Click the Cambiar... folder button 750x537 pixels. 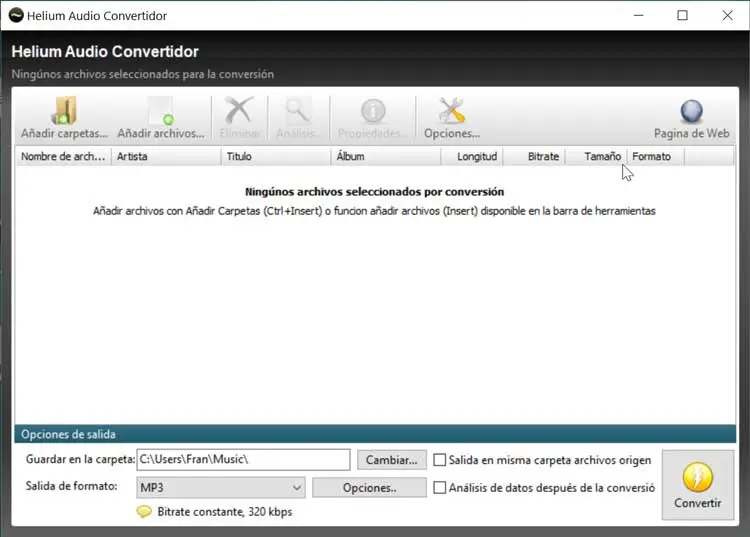click(391, 460)
